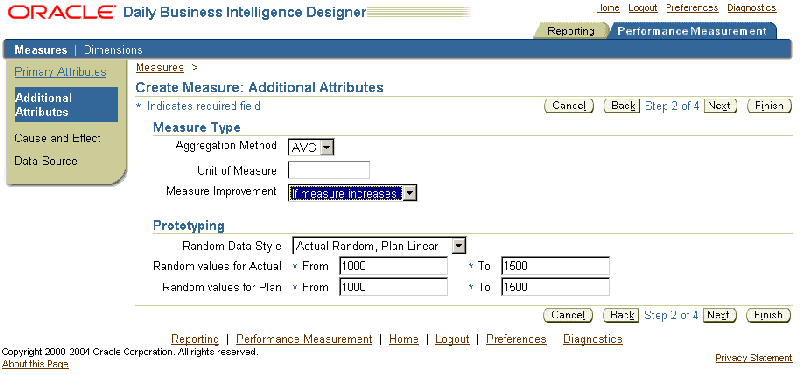800x375 pixels.
Task: Open the Aggregation Method dropdown
Action: point(311,148)
